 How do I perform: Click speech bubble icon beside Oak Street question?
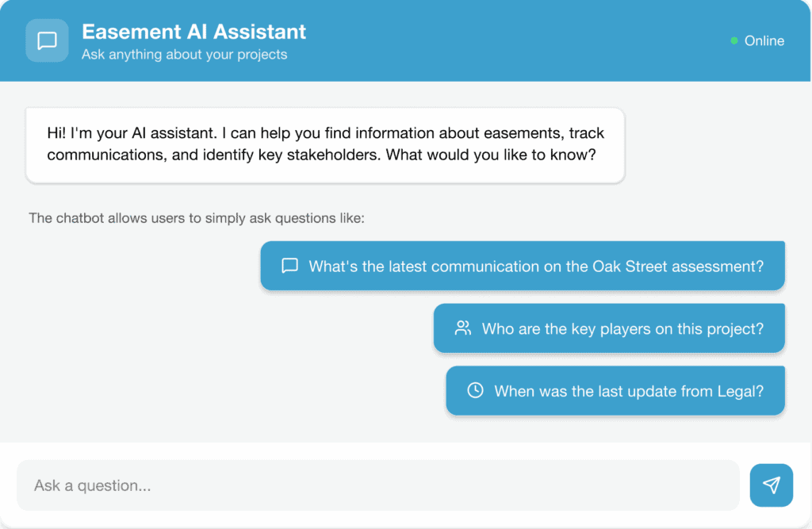tap(289, 266)
